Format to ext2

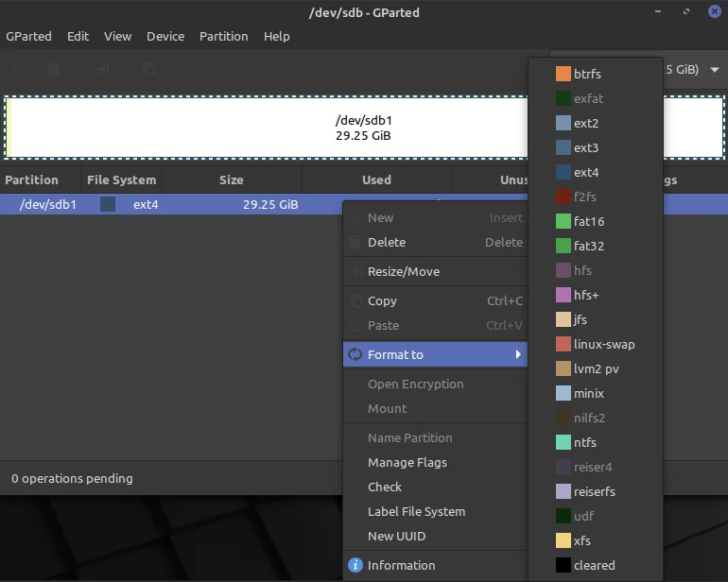(x=596, y=123)
